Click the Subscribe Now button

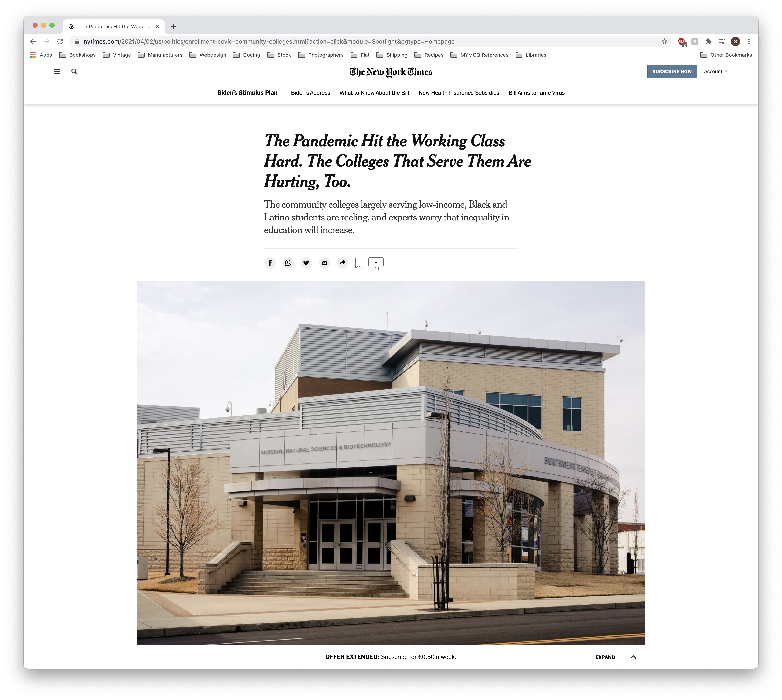pyautogui.click(x=672, y=71)
